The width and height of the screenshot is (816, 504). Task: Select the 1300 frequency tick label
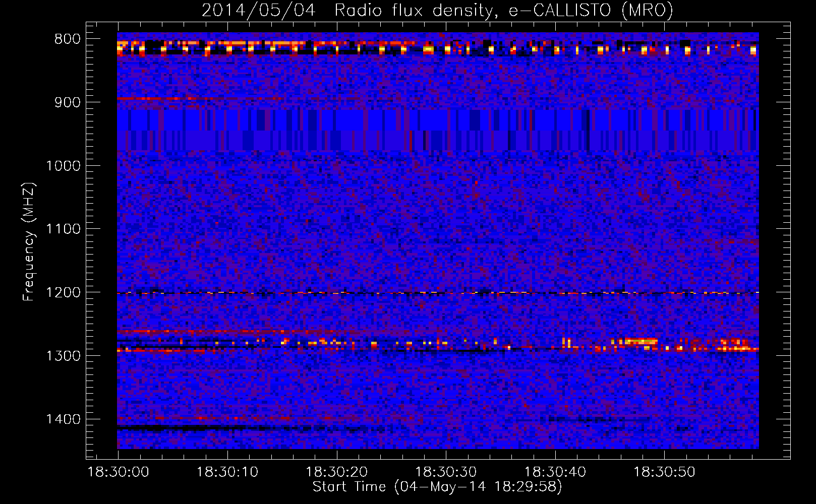[63, 356]
